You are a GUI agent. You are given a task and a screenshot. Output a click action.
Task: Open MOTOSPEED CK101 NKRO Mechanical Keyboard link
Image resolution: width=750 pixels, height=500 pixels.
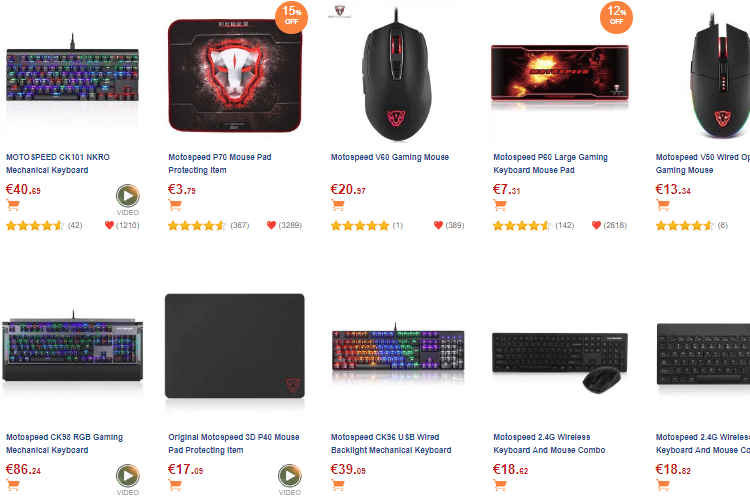coord(58,163)
